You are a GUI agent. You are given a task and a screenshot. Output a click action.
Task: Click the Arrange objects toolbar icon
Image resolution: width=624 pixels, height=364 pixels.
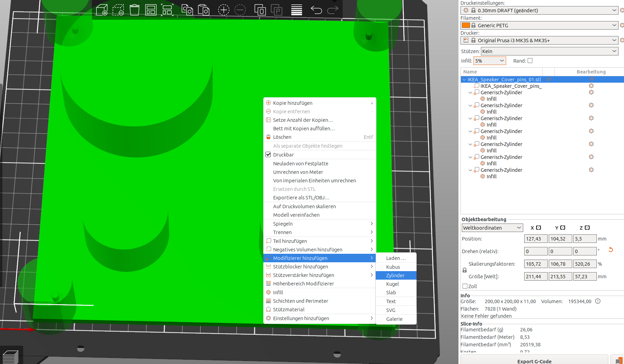(151, 10)
